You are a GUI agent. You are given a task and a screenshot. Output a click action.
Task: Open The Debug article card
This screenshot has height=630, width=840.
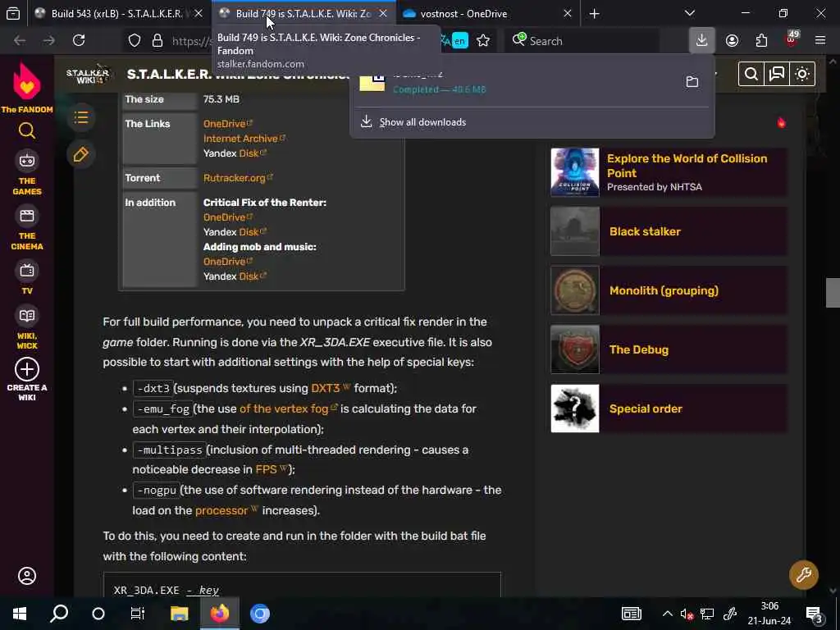tap(669, 349)
